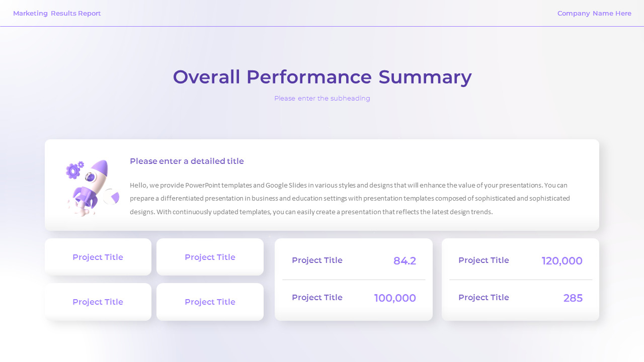The height and width of the screenshot is (362, 644).
Task: Click the small pie chart icon near the rocket
Action: pyautogui.click(x=112, y=197)
